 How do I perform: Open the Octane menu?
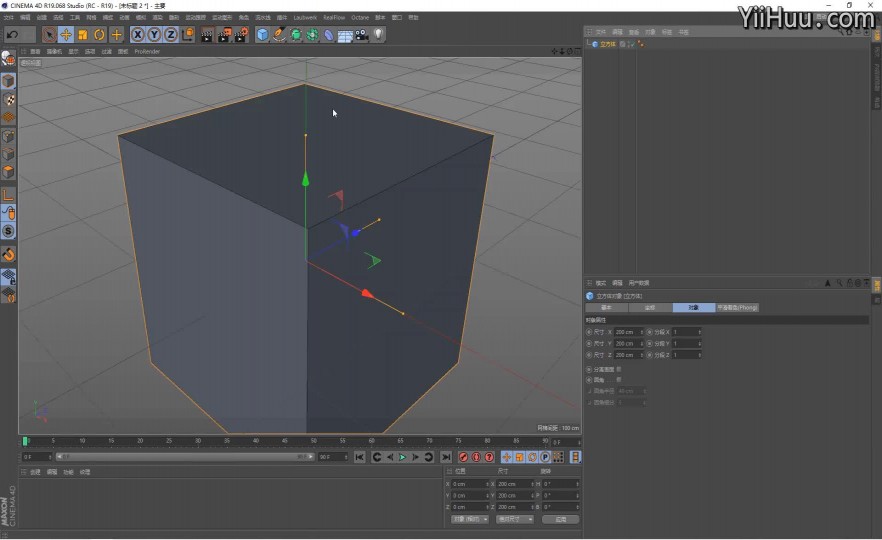(360, 17)
